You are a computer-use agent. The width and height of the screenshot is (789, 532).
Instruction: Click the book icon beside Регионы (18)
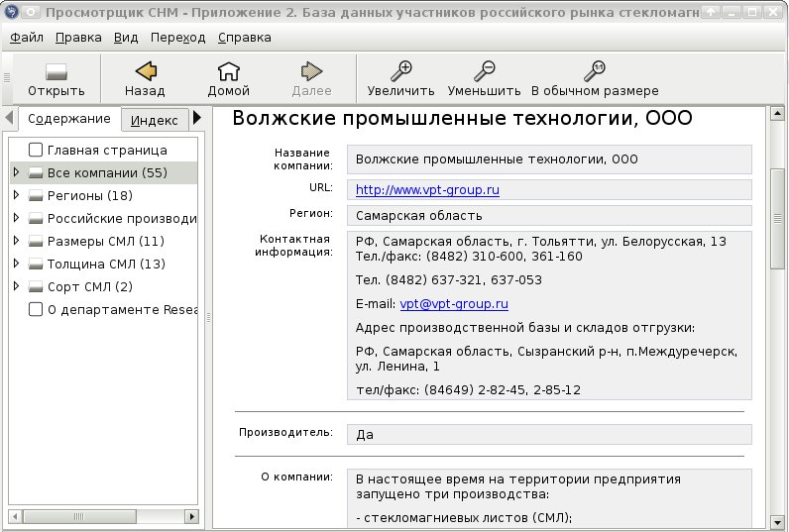(36, 196)
